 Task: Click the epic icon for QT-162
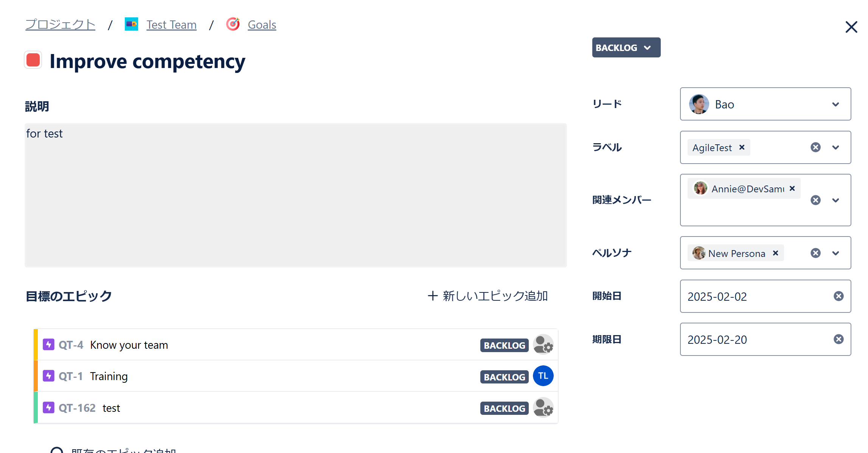click(48, 408)
